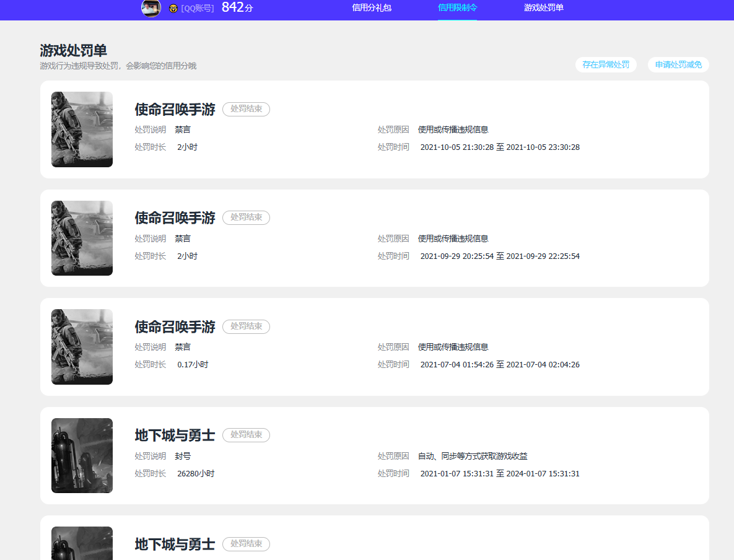Click 处罚结束 badge on 2021-09-29 penalty

coord(247,217)
